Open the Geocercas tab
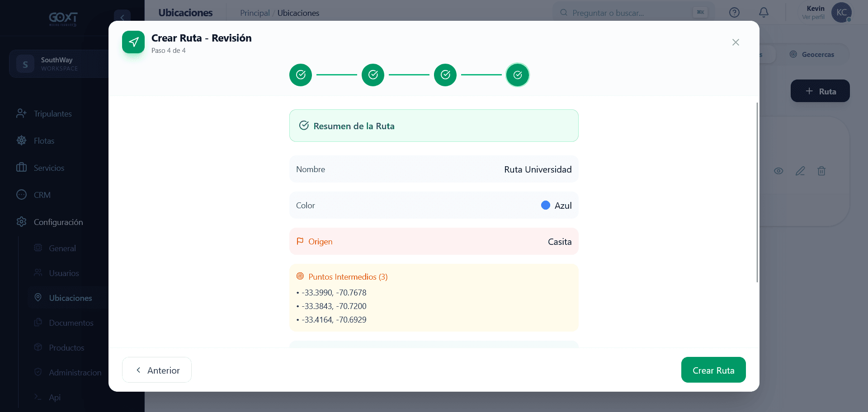Image resolution: width=868 pixels, height=412 pixels. coord(812,54)
